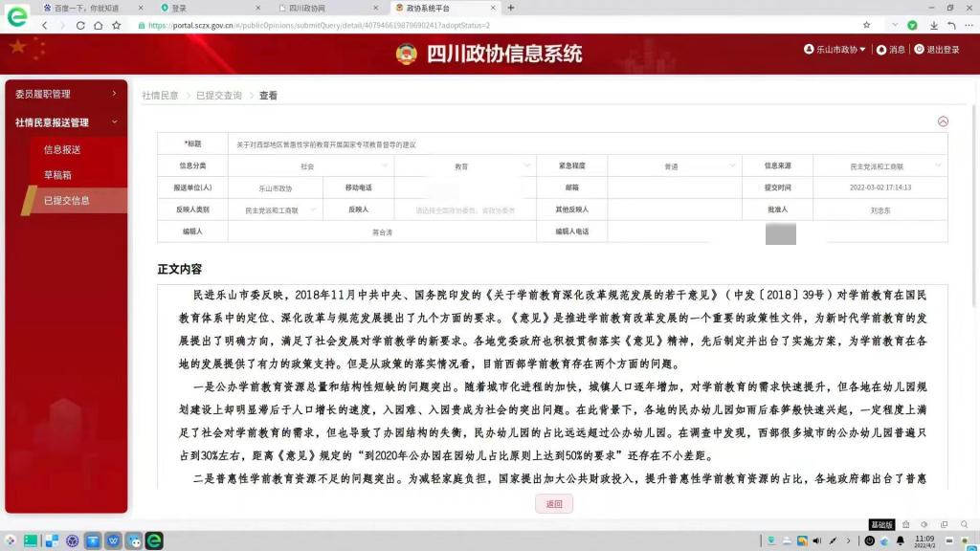Open the 紧急程度 dropdown showing 普通
This screenshot has height=551, width=980.
click(673, 166)
